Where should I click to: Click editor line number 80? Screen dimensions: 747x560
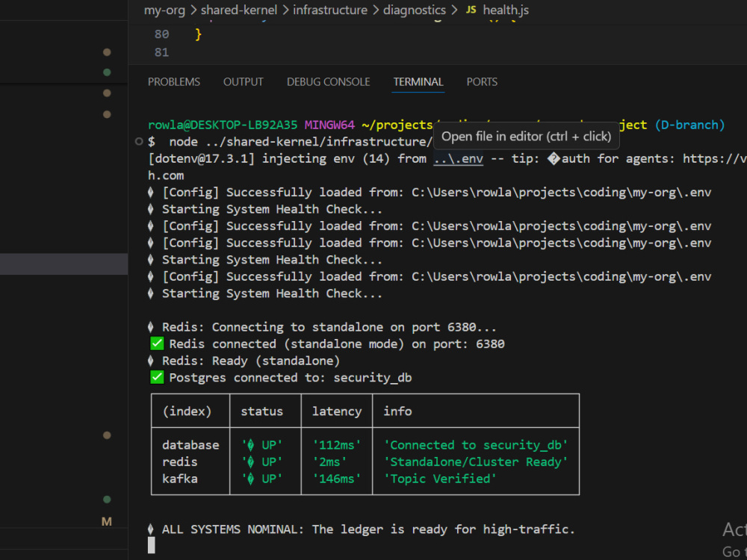tap(161, 34)
